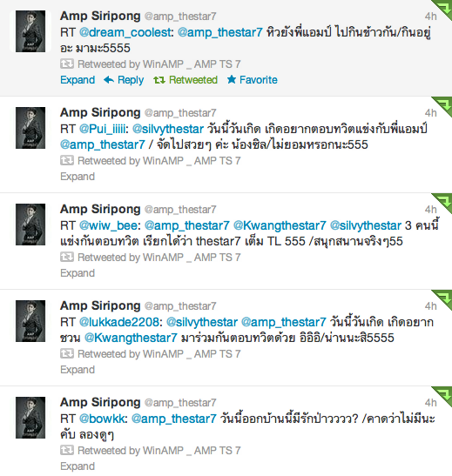
Task: Click the retweet icon beside 'Retweeted by' in second tweet
Action: [67, 160]
